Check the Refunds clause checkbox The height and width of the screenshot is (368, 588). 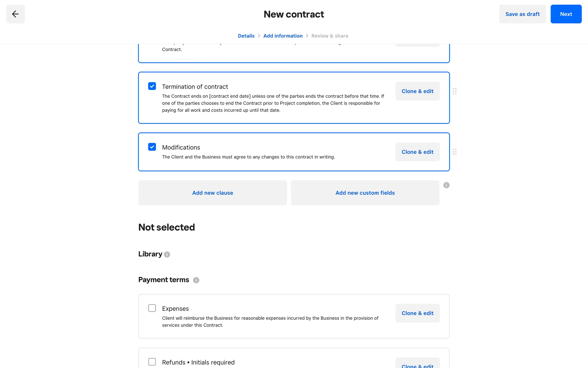(x=152, y=362)
